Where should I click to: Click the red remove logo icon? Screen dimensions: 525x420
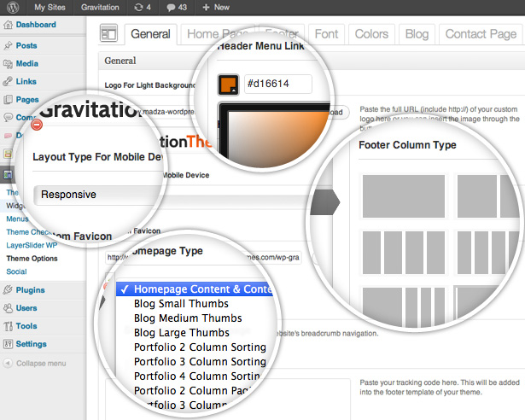point(37,125)
